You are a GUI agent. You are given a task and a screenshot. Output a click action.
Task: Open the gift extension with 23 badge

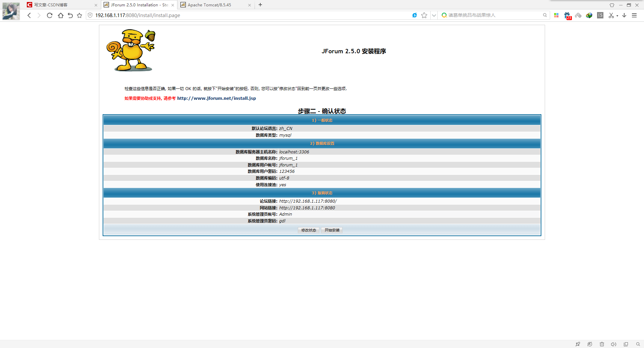[568, 15]
